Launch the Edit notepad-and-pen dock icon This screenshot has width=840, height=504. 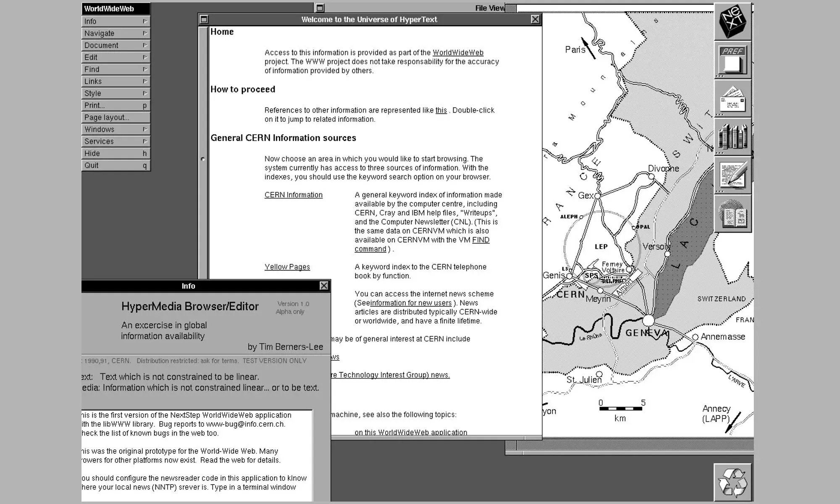click(732, 175)
